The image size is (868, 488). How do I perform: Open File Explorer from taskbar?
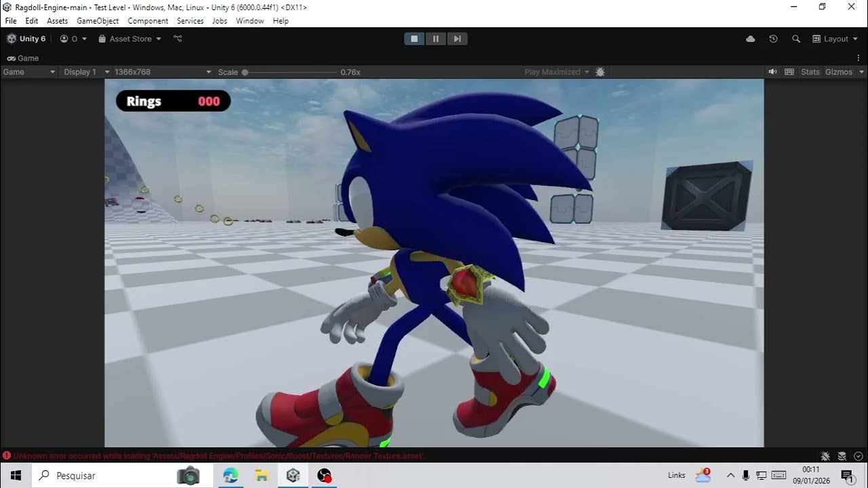(x=262, y=475)
